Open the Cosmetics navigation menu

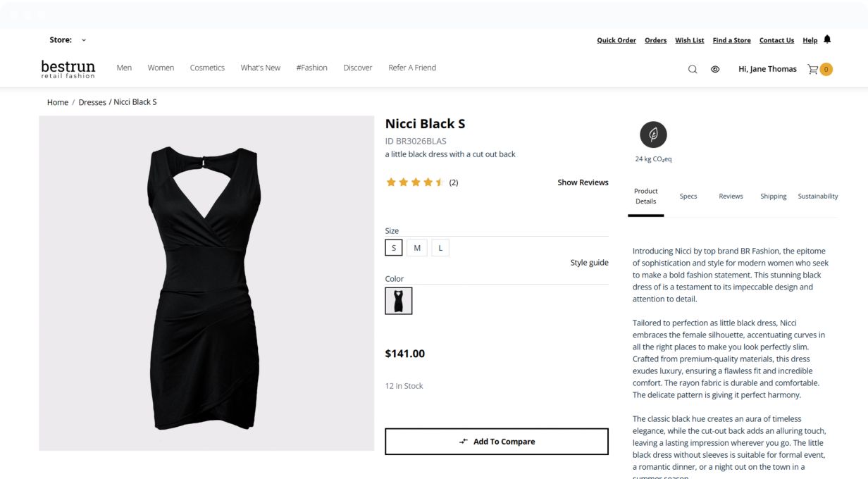(207, 68)
